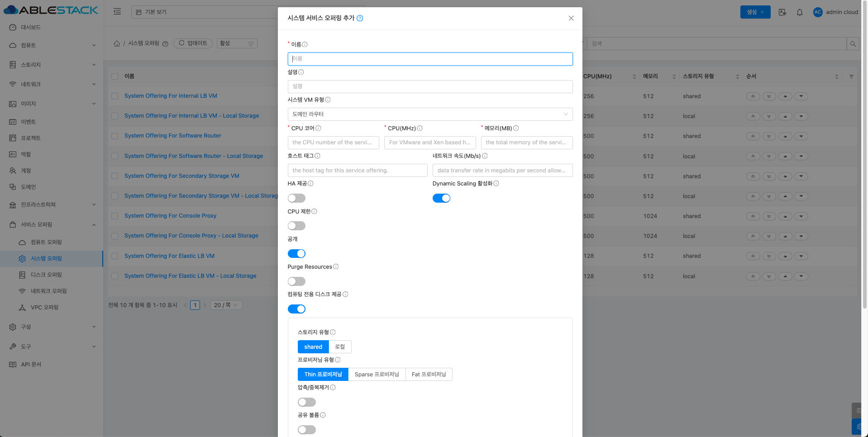Open the 20 / 쪽 page size dropdown
Screen dimensions: 868x437
click(x=226, y=305)
